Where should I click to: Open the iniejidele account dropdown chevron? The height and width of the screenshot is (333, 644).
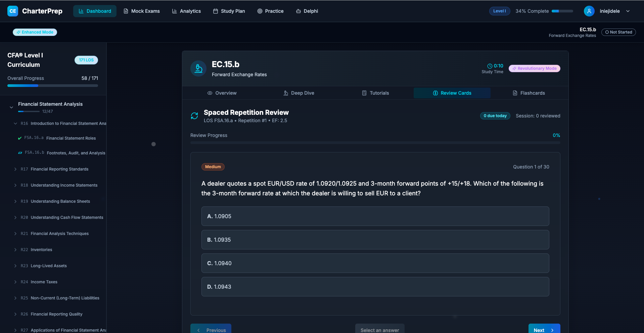point(628,11)
